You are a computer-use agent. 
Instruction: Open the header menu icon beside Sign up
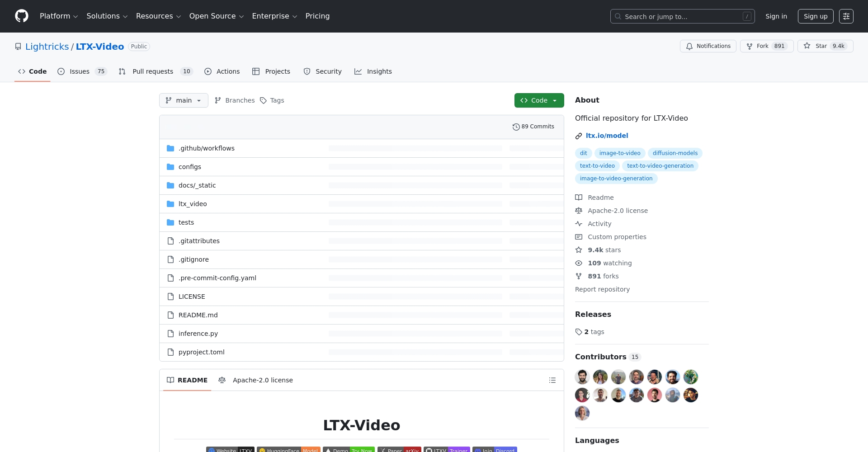tap(846, 16)
